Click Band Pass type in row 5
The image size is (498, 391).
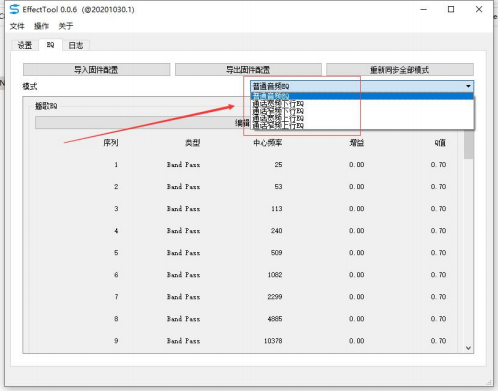coord(184,253)
